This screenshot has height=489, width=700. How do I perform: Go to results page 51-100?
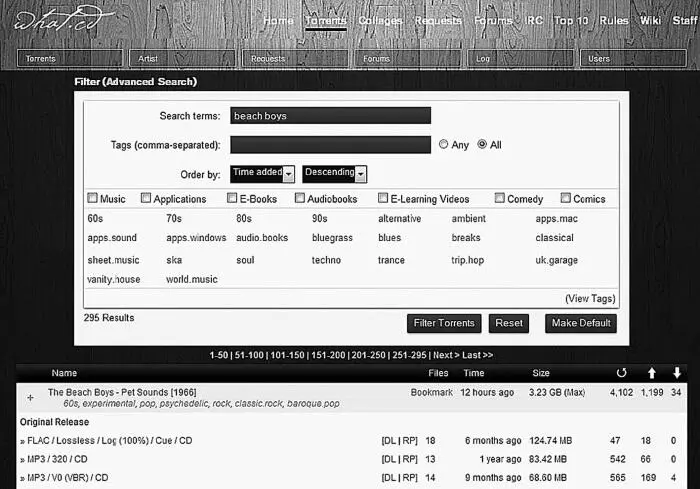[x=249, y=355]
